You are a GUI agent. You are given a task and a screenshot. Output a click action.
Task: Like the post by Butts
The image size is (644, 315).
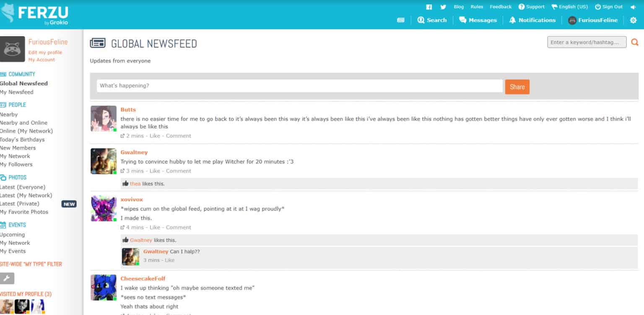click(155, 136)
